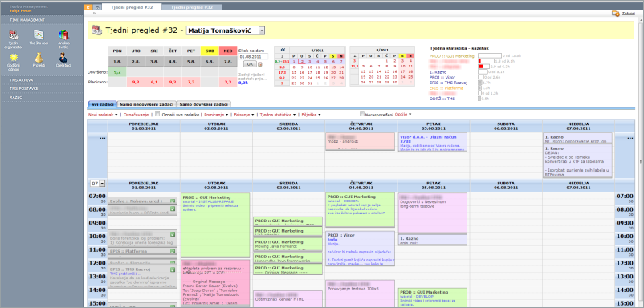Open the Vizor d.o.o. - Ulazni račun task
This screenshot has height=308, width=644.
coord(433,142)
